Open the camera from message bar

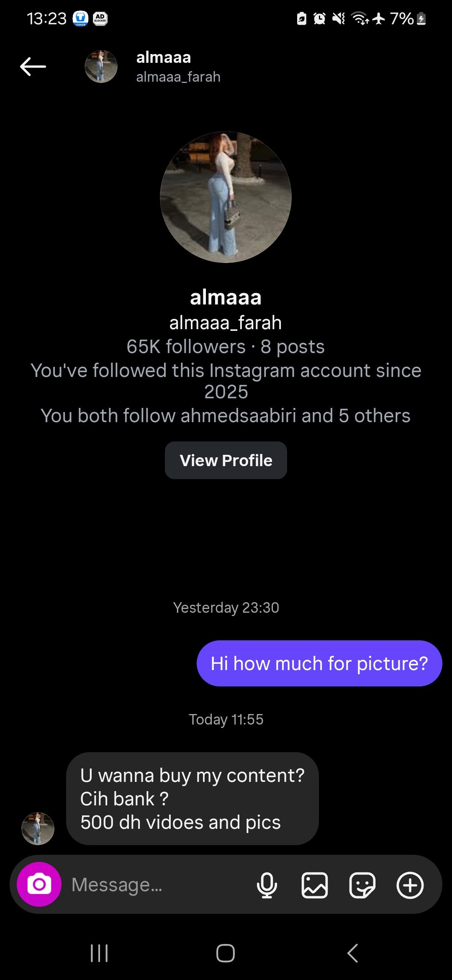pyautogui.click(x=39, y=884)
